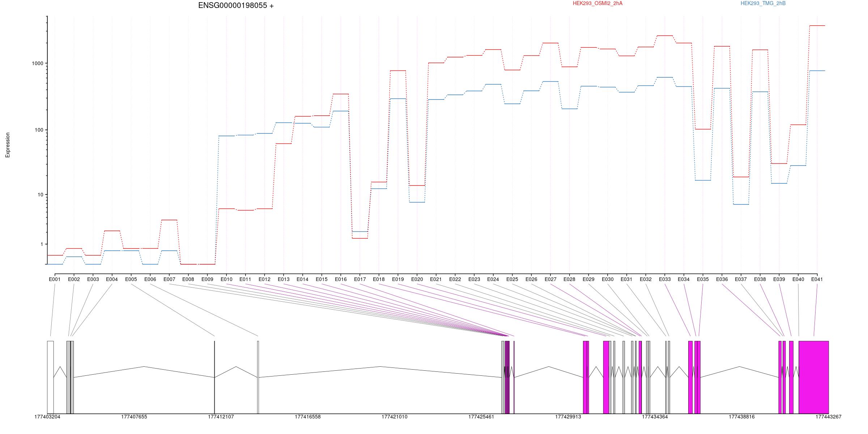Select the large magenta E041 exon block
Viewport: 868px width, 434px height.
click(814, 377)
